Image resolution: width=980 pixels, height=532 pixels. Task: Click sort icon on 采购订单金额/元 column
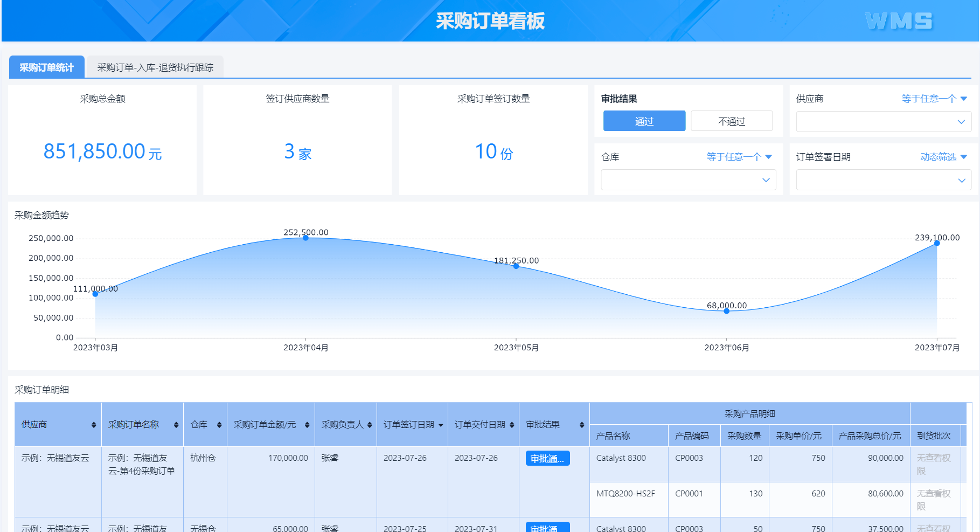(x=307, y=424)
